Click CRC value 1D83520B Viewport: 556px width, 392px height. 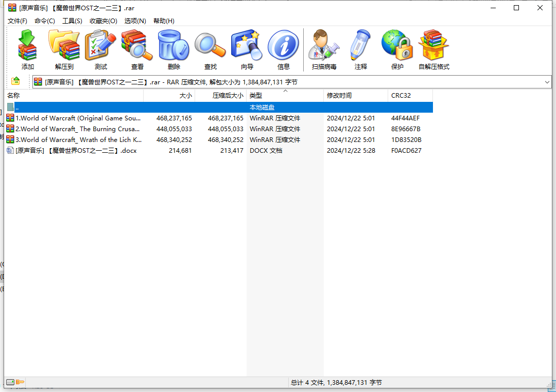pos(406,139)
